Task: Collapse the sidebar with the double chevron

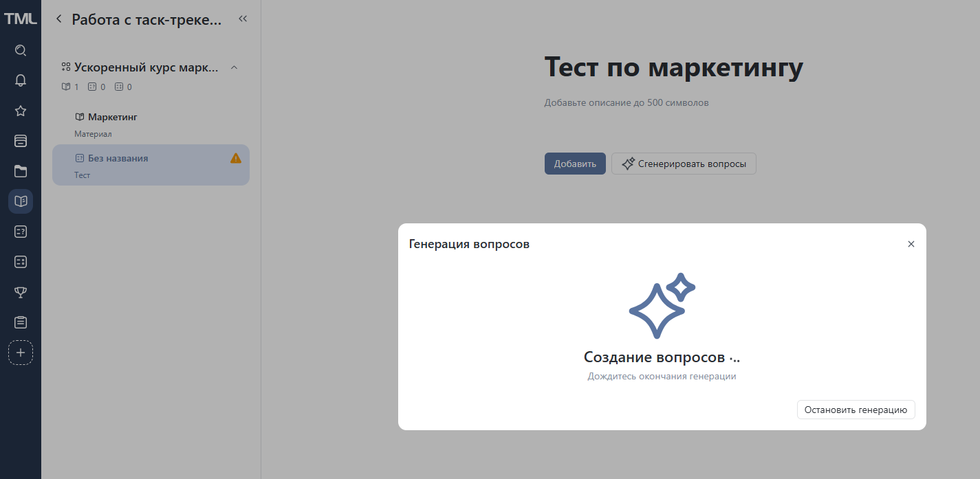Action: click(242, 19)
